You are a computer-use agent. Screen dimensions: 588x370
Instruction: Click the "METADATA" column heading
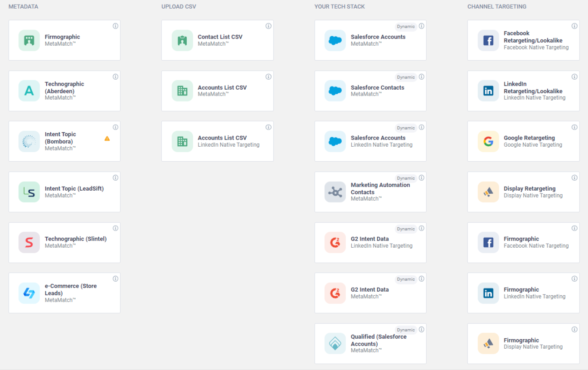(24, 7)
